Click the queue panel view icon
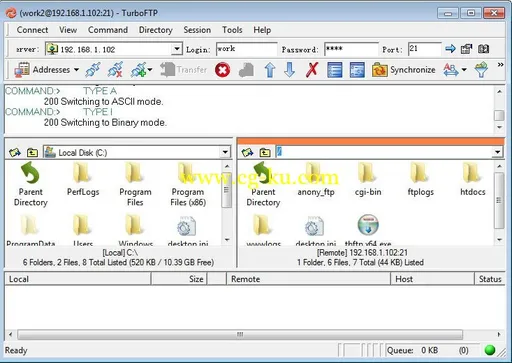The height and width of the screenshot is (363, 512). (357, 70)
